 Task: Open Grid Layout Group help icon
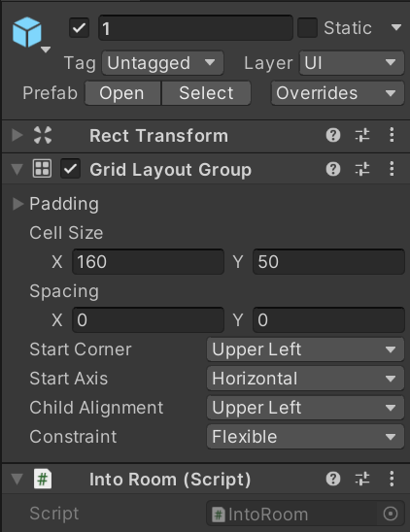[x=333, y=169]
